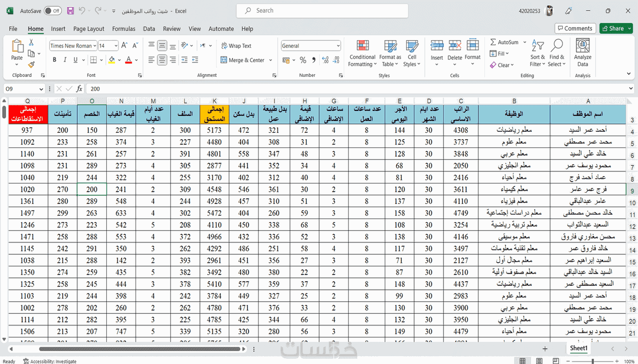This screenshot has height=364, width=638.
Task: Toggle the AutoSave switch
Action: (x=53, y=11)
